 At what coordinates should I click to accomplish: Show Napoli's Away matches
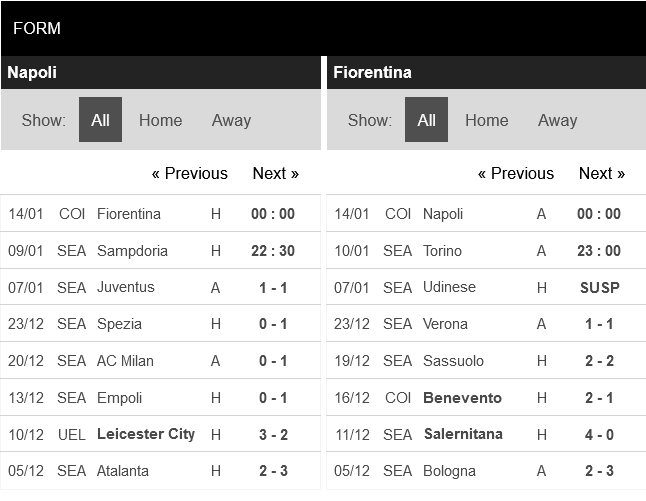(231, 120)
